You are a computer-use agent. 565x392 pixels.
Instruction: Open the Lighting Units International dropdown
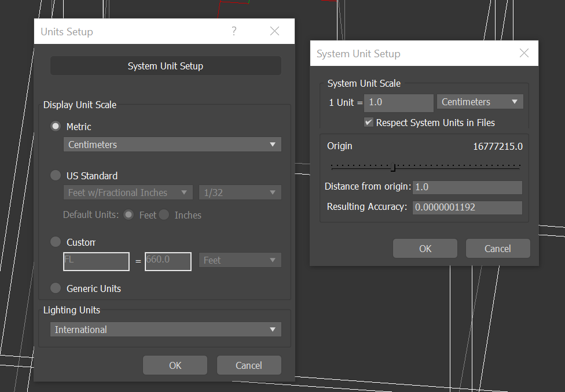166,330
